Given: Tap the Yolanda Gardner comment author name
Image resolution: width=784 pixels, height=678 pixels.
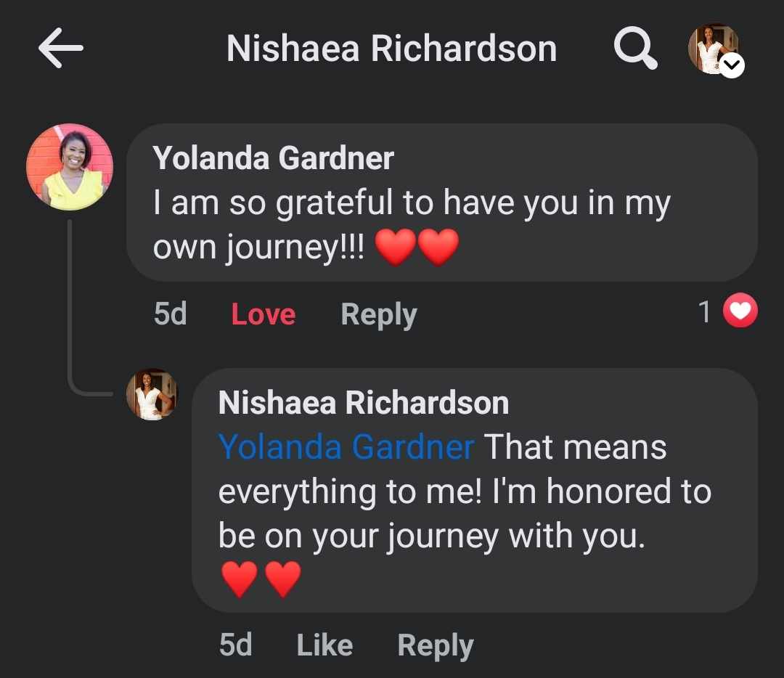Looking at the screenshot, I should point(273,158).
